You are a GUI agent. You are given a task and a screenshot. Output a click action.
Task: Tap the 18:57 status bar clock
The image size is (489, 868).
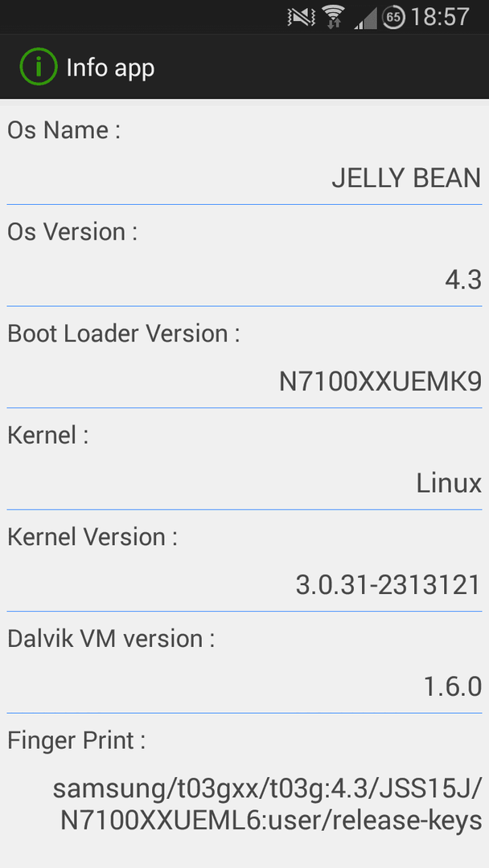click(440, 17)
